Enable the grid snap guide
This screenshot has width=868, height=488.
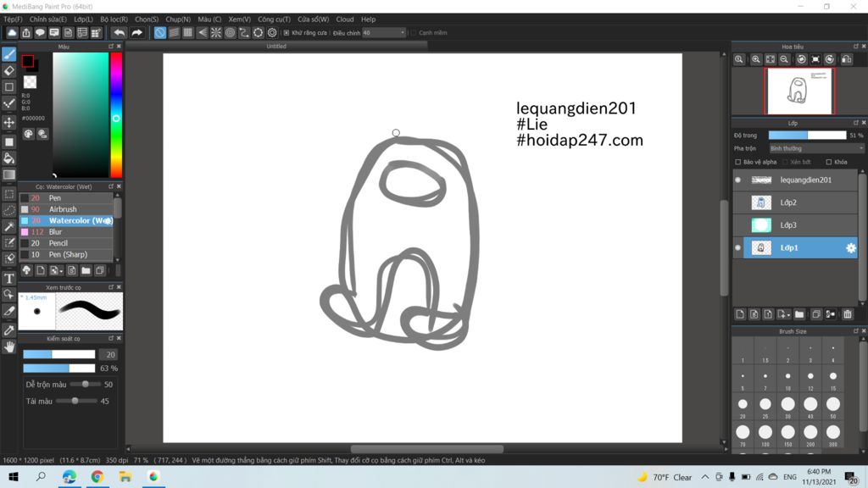coord(187,33)
